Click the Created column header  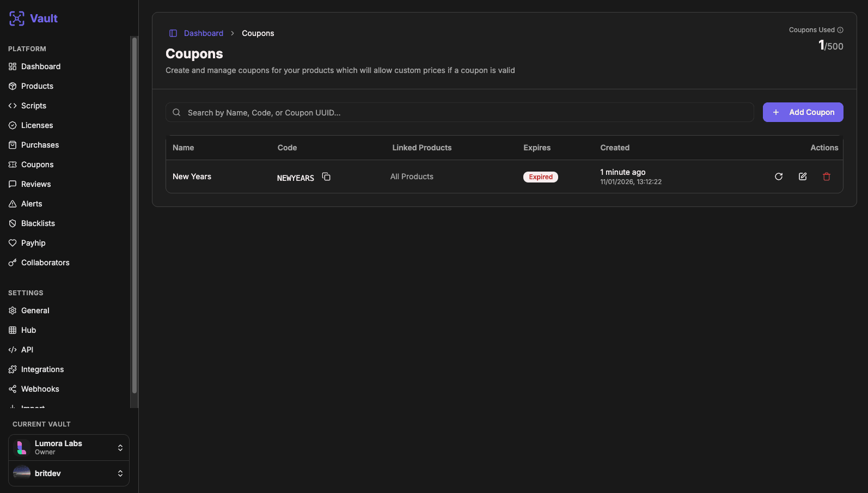(x=615, y=148)
